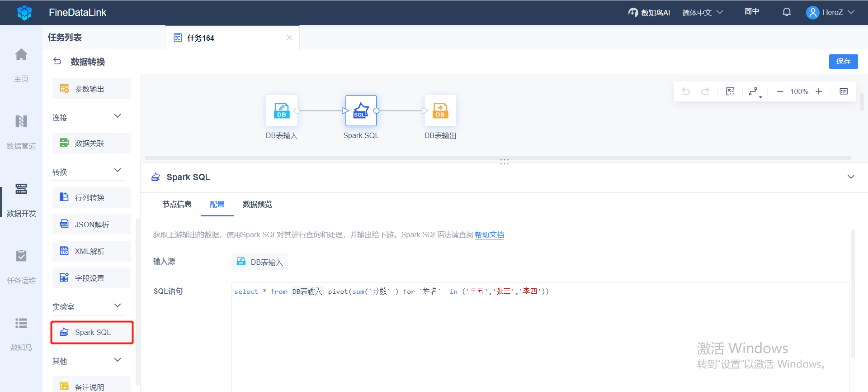Click the 保存 save button
This screenshot has height=392, width=868.
point(843,61)
